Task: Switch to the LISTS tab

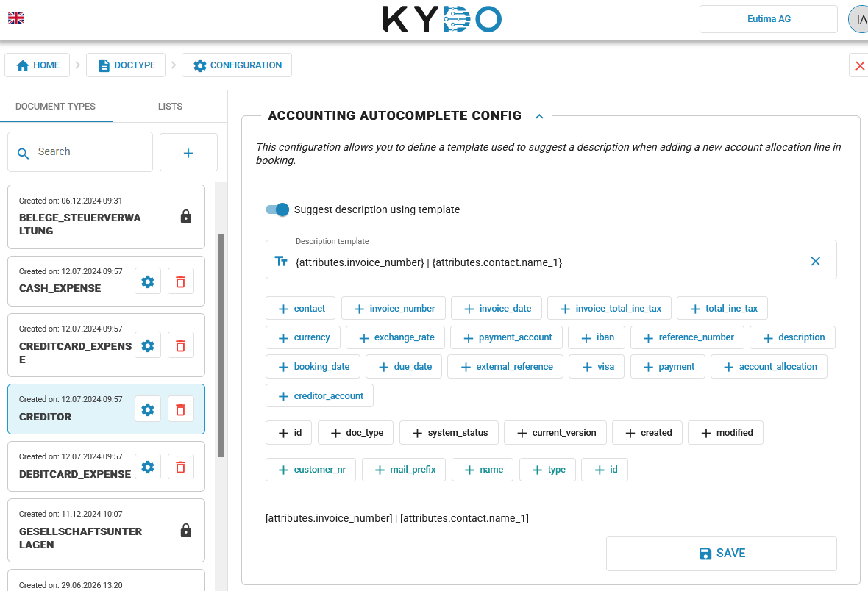Action: [170, 107]
